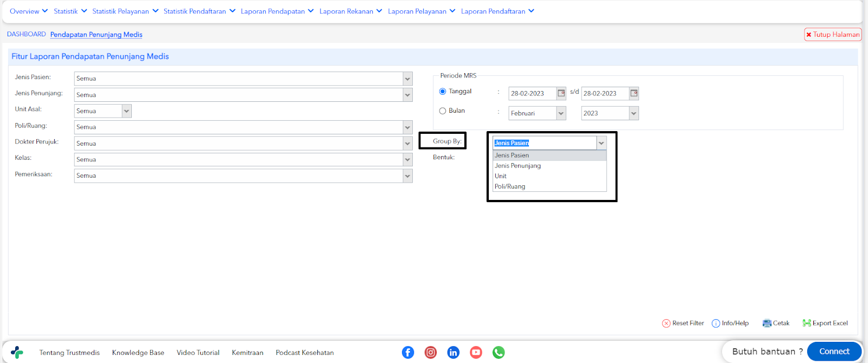
Task: Open Knowledge Base link
Action: 138,353
